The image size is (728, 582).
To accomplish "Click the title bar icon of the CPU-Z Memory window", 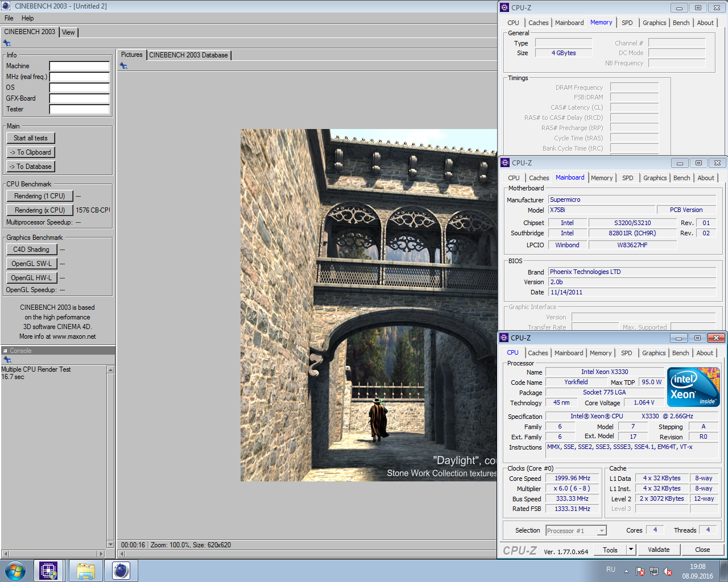I will (504, 7).
